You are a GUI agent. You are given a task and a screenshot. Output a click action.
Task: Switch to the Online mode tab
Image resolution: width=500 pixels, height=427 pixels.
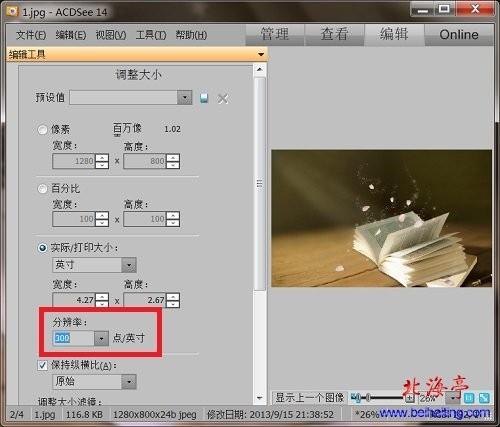coord(459,34)
